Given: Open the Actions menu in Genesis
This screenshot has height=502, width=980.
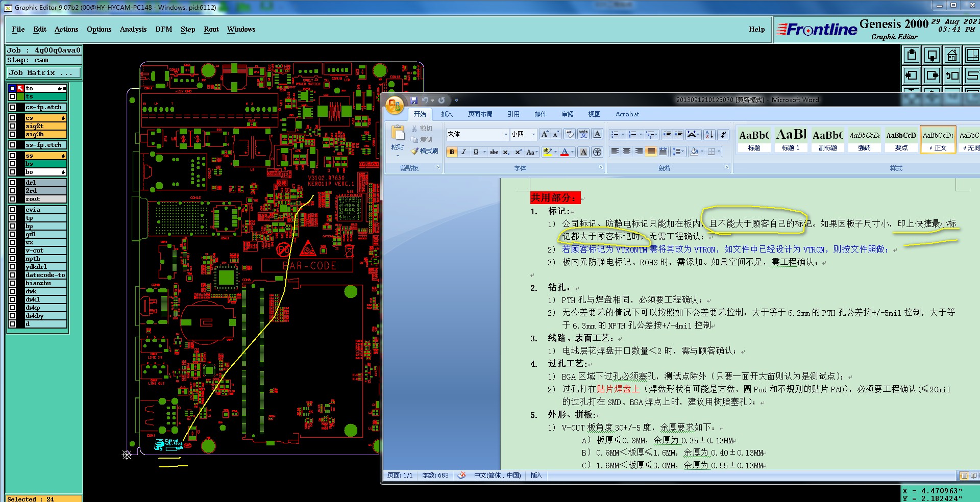Looking at the screenshot, I should point(66,30).
